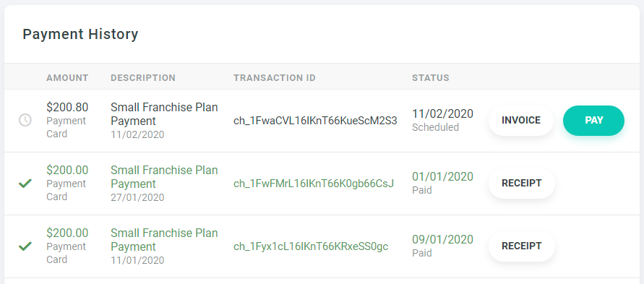
Task: Open the INVOICE for scheduled payment
Action: pyautogui.click(x=521, y=121)
